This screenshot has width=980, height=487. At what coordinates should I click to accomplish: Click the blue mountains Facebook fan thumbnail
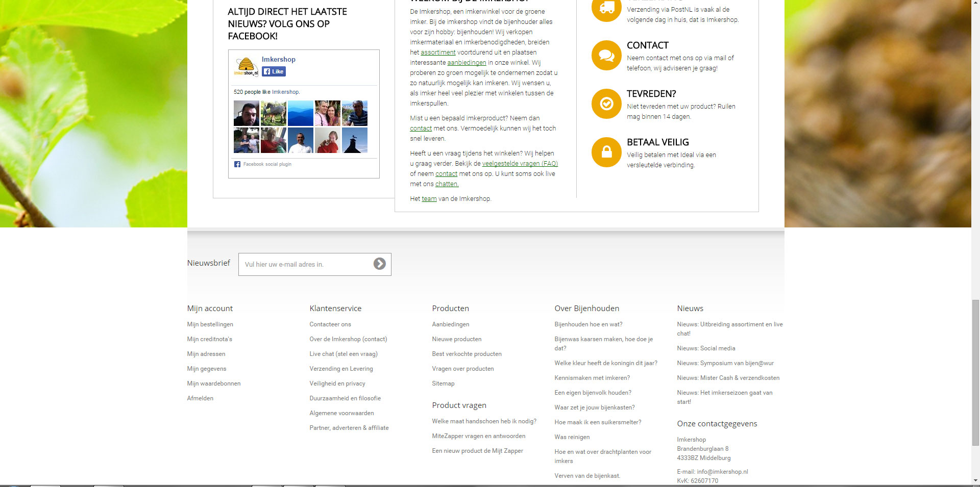pyautogui.click(x=301, y=113)
